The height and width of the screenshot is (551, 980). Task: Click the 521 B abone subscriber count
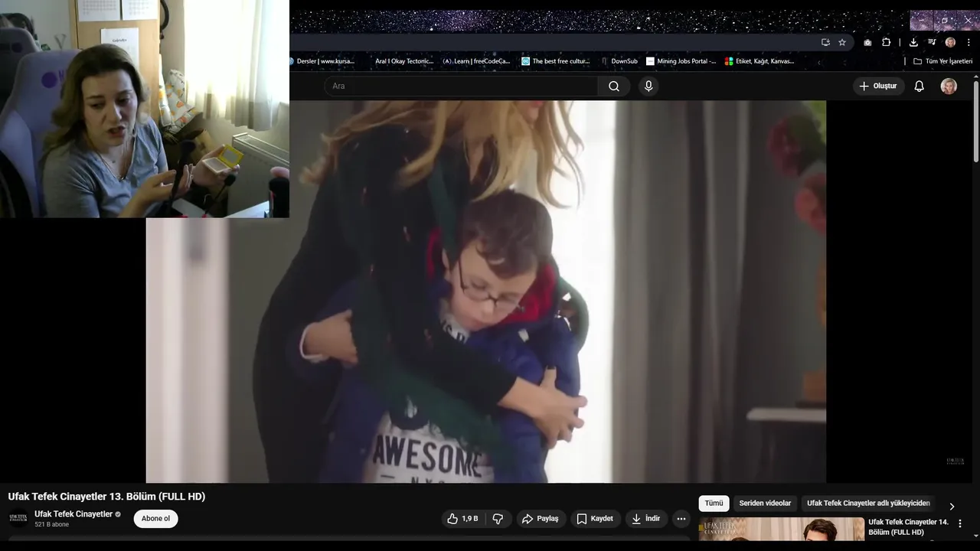click(51, 525)
